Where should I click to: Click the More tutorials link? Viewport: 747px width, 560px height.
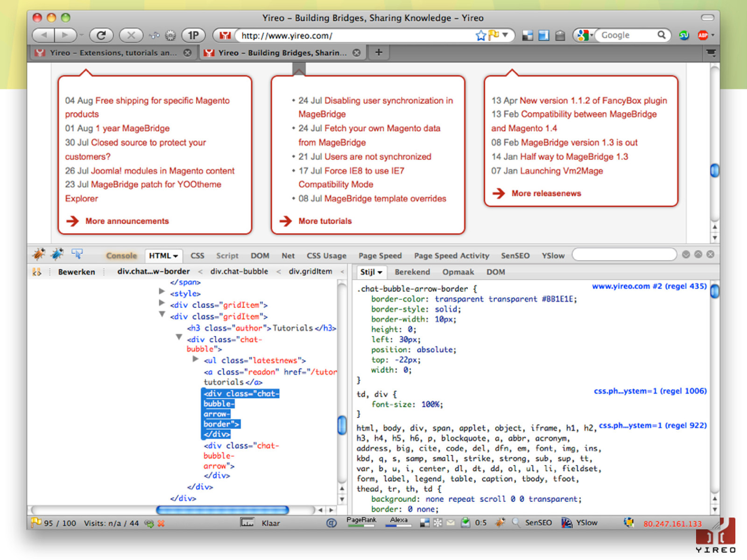pyautogui.click(x=325, y=221)
